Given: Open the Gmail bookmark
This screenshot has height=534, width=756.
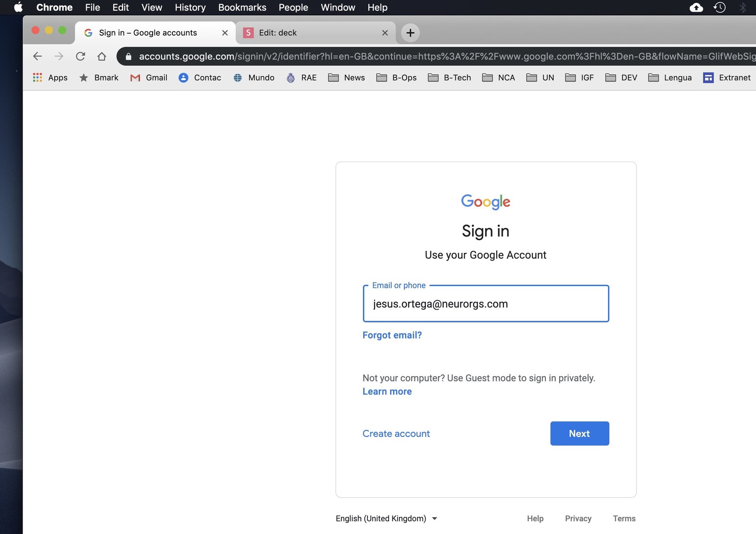Looking at the screenshot, I should (x=149, y=78).
